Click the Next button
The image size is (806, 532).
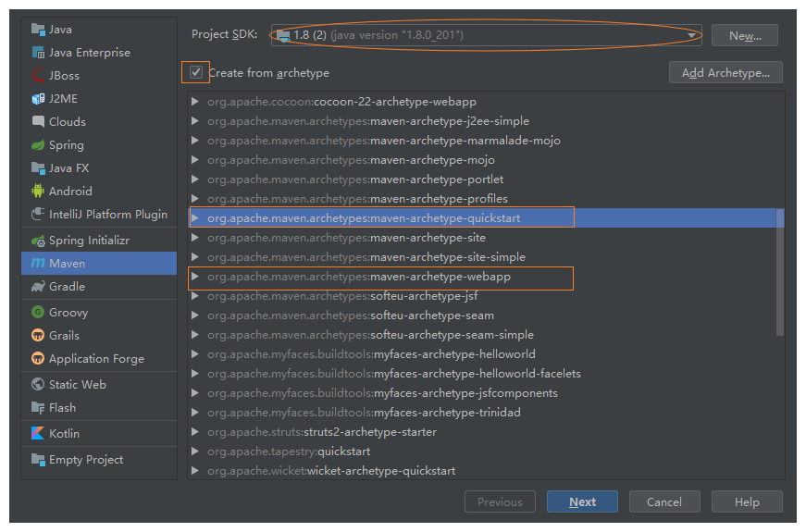[x=582, y=501]
